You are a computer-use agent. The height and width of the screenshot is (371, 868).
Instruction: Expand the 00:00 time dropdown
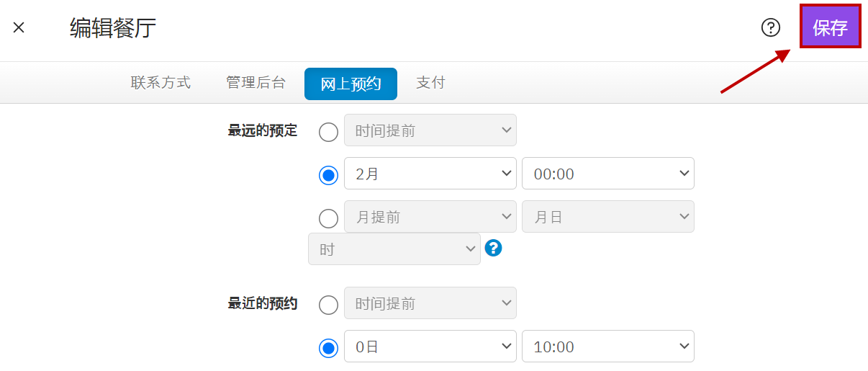tap(607, 174)
